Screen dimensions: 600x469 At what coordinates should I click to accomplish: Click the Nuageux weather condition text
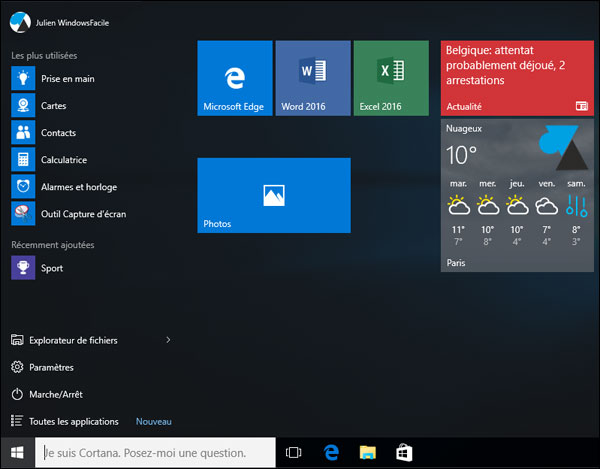click(464, 129)
